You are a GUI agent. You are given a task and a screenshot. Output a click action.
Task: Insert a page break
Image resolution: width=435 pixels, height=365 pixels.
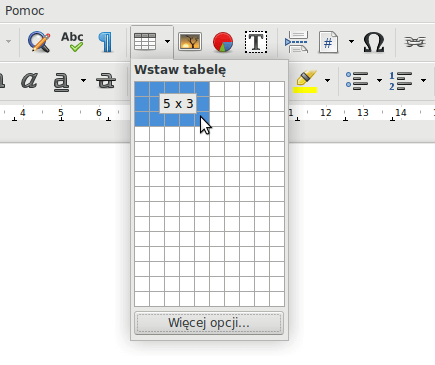(x=296, y=42)
